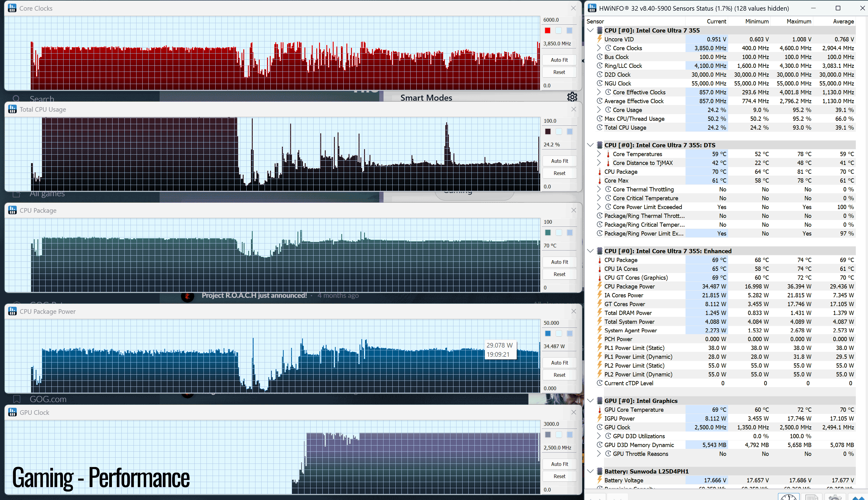This screenshot has height=500, width=868.
Task: Click the Maximum column header
Action: [799, 21]
